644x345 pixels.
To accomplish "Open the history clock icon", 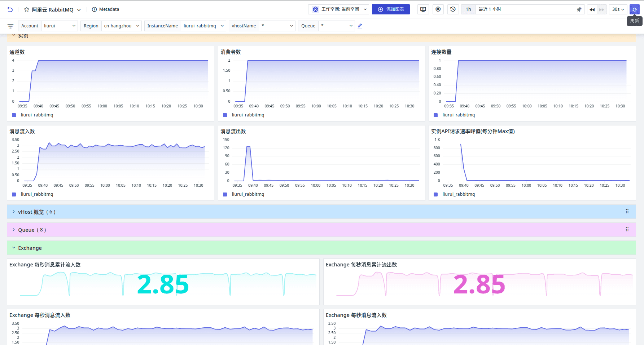I will 453,9.
